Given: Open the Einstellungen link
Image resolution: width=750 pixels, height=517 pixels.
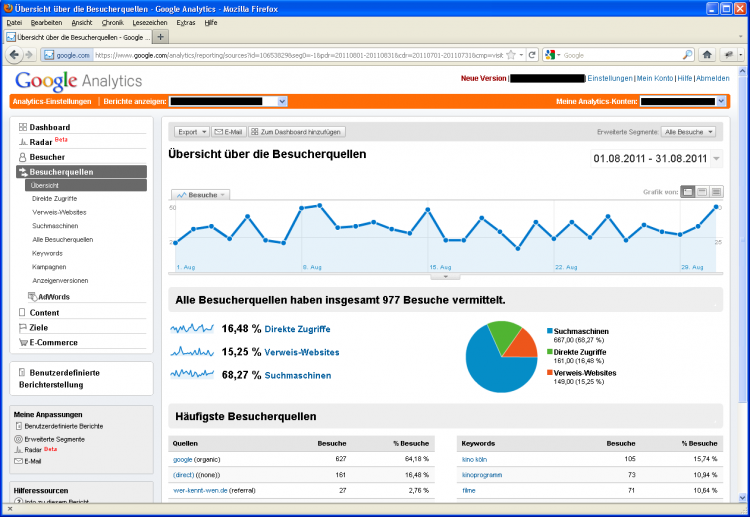Looking at the screenshot, I should click(x=609, y=78).
